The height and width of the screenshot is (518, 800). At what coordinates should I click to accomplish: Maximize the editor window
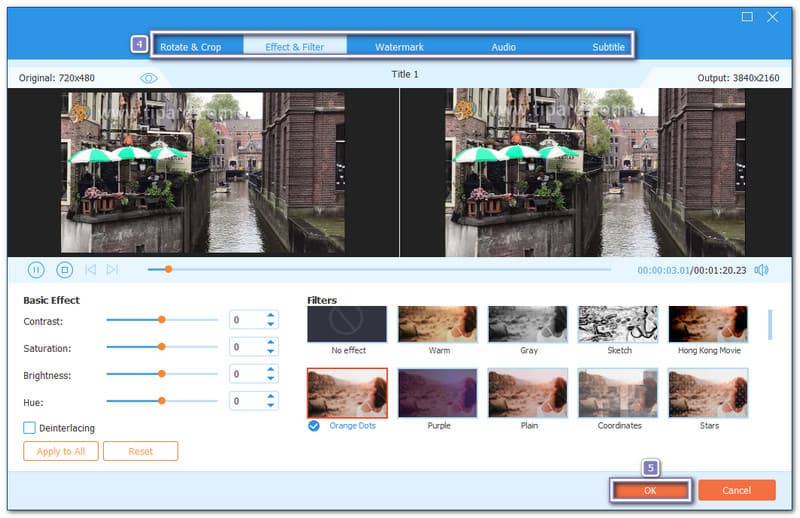pyautogui.click(x=747, y=16)
